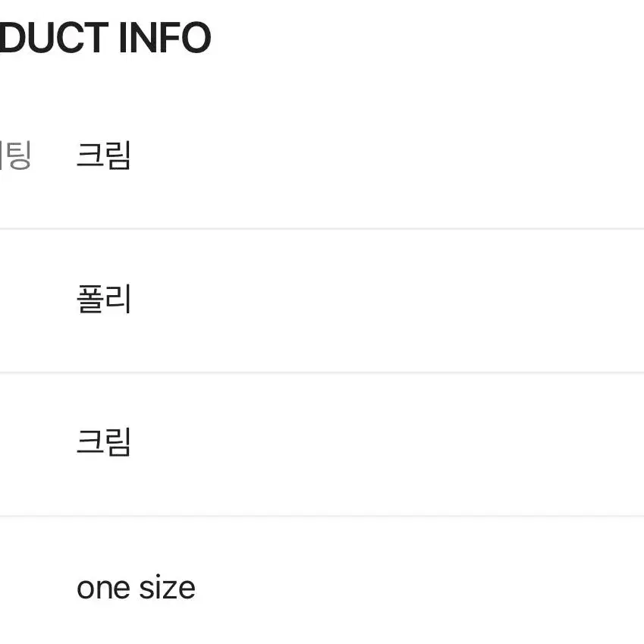Select the word 'size' in the last row
The width and height of the screenshot is (644, 644).
point(167,588)
